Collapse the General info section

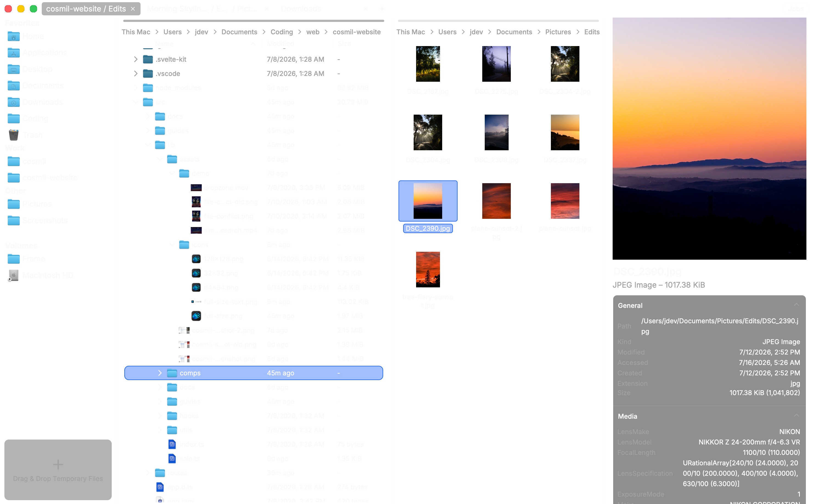796,305
